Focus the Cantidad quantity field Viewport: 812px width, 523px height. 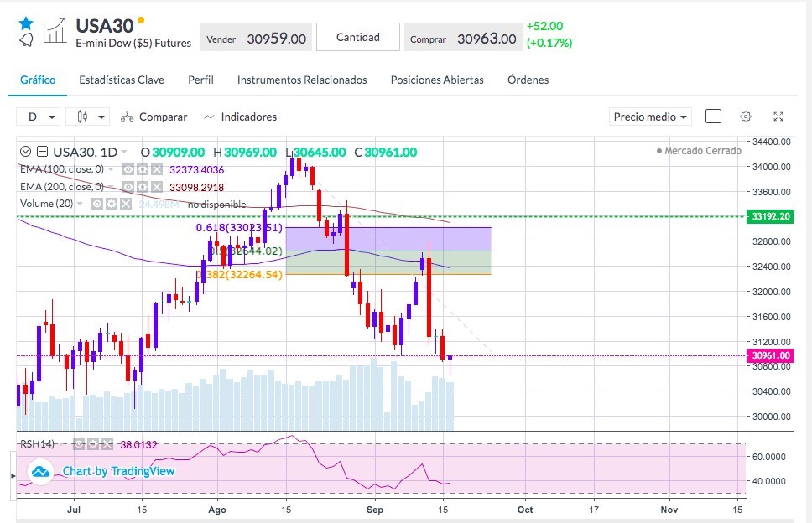pyautogui.click(x=358, y=37)
